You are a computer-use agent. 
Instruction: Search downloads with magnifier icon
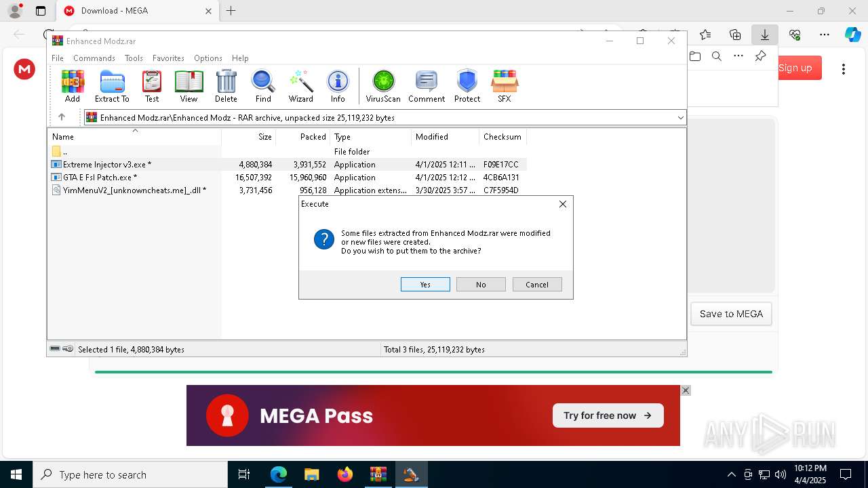[x=717, y=56]
